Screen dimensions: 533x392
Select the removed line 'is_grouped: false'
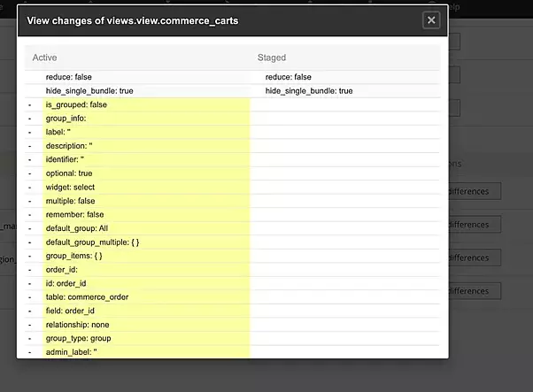click(x=76, y=104)
